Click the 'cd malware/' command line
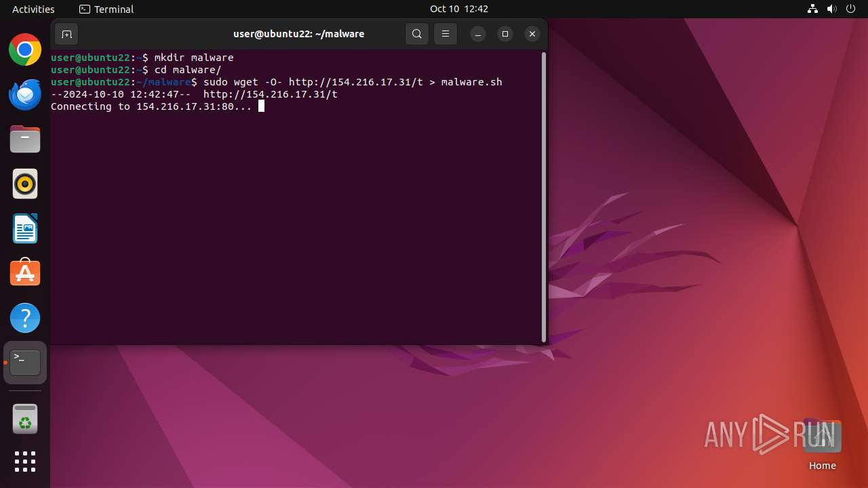Viewport: 868px width, 488px height. [136, 70]
